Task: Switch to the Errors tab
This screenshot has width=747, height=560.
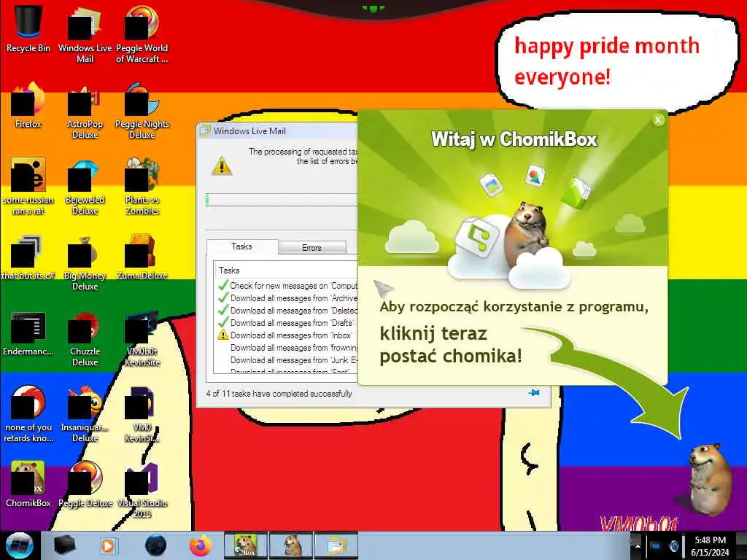Action: [312, 248]
